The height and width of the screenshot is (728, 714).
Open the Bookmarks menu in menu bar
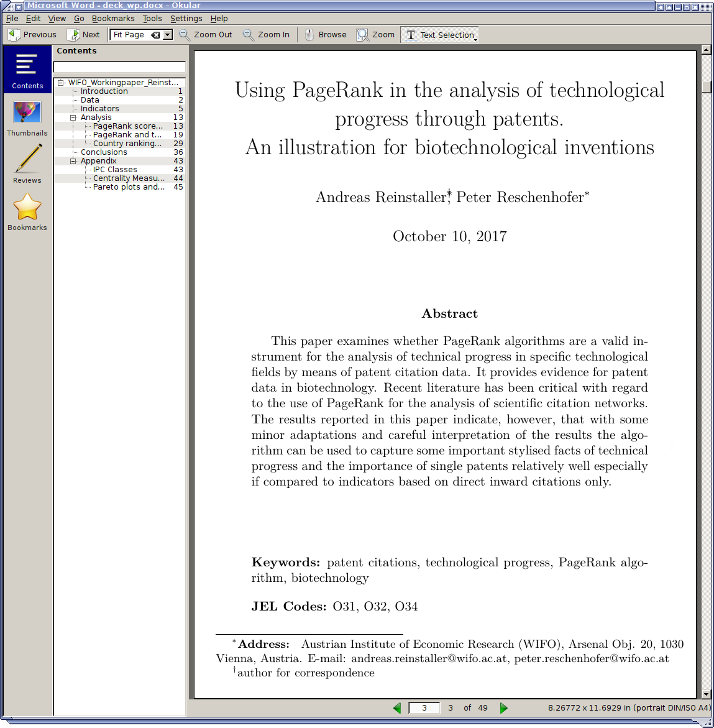pos(113,19)
